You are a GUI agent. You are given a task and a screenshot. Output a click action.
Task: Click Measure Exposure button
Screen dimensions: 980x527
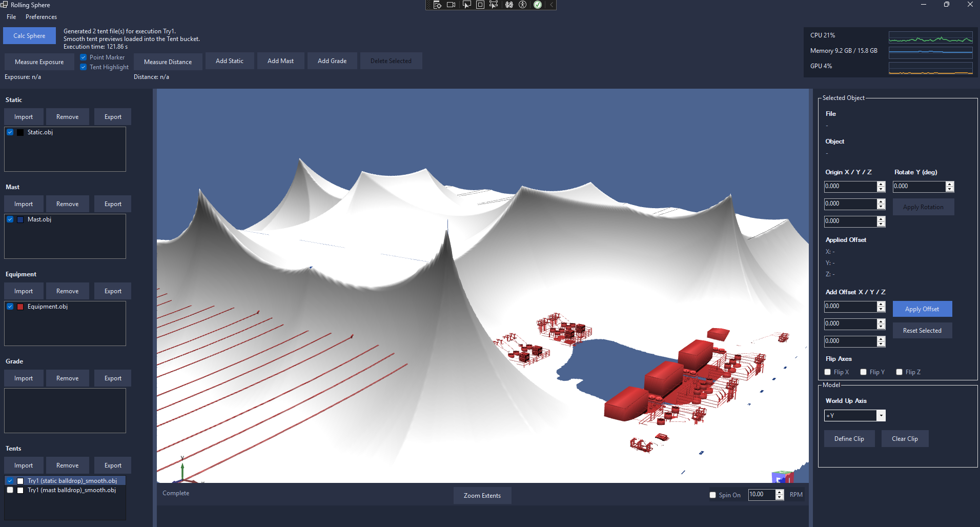pyautogui.click(x=39, y=62)
